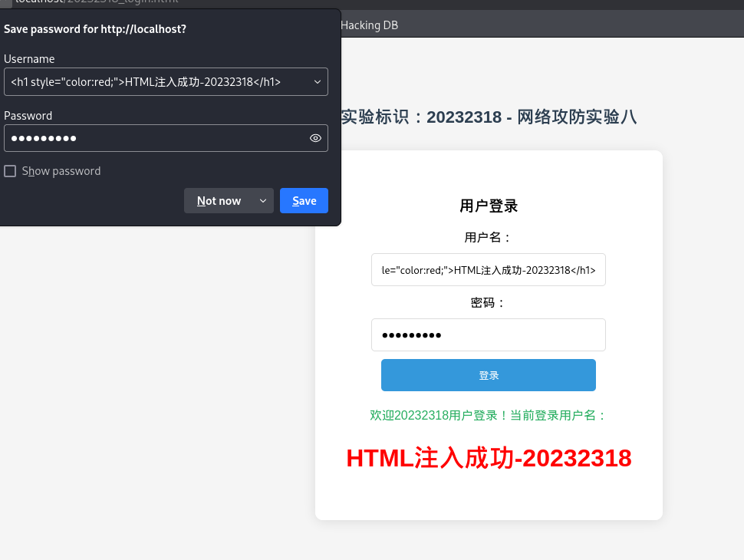Image resolution: width=744 pixels, height=560 pixels.
Task: Open the Hacking DB bookmark
Action: pos(369,25)
